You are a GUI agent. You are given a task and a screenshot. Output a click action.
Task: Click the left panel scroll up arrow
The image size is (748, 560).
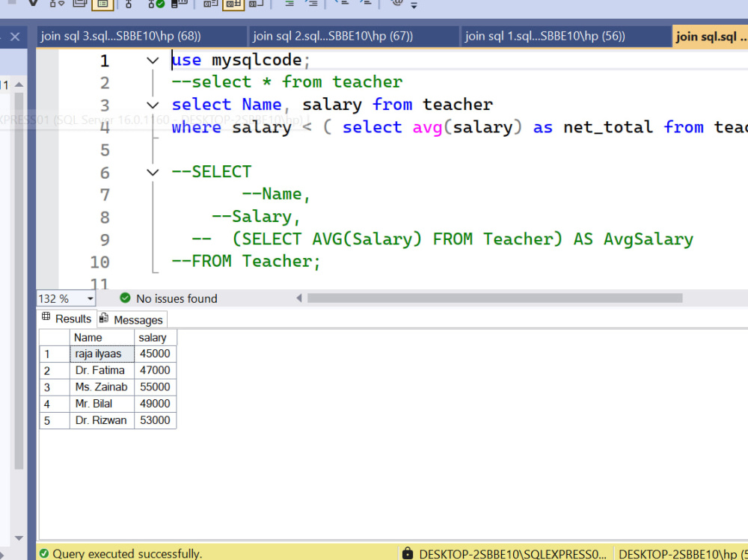tap(19, 84)
